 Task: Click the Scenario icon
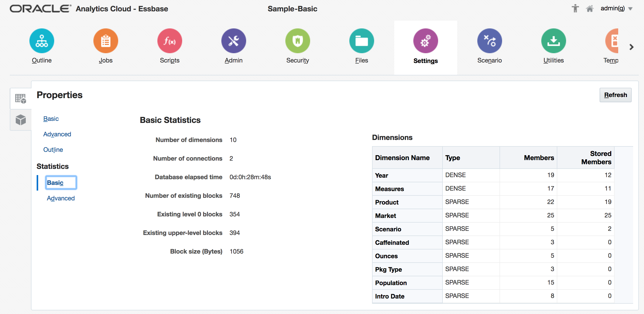coord(489,41)
